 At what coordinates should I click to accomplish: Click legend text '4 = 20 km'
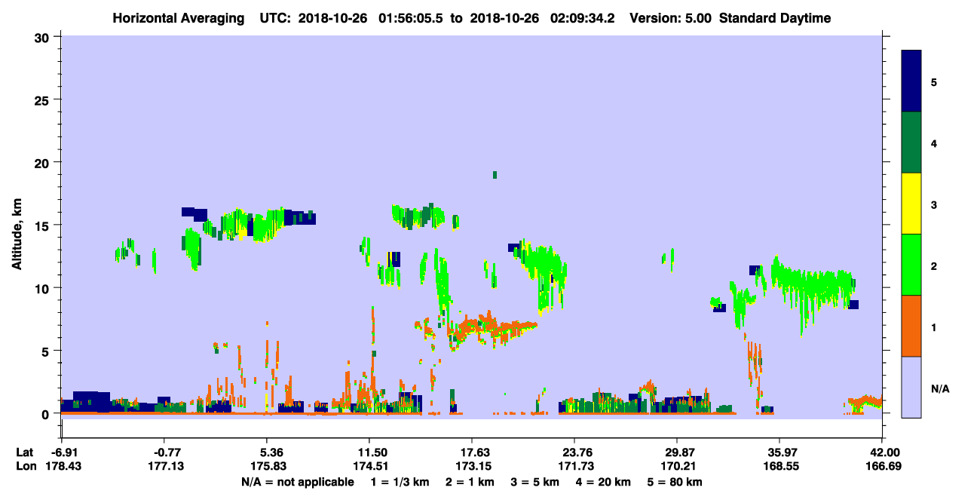602,482
